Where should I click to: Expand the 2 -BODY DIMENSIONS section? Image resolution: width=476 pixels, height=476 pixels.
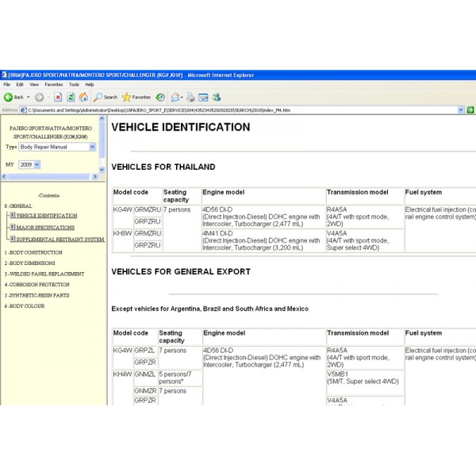click(30, 263)
